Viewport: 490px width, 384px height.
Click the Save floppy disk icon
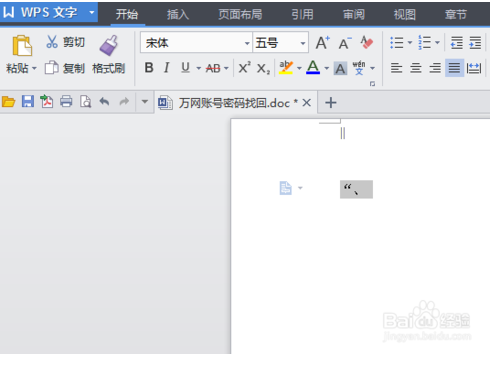(28, 101)
